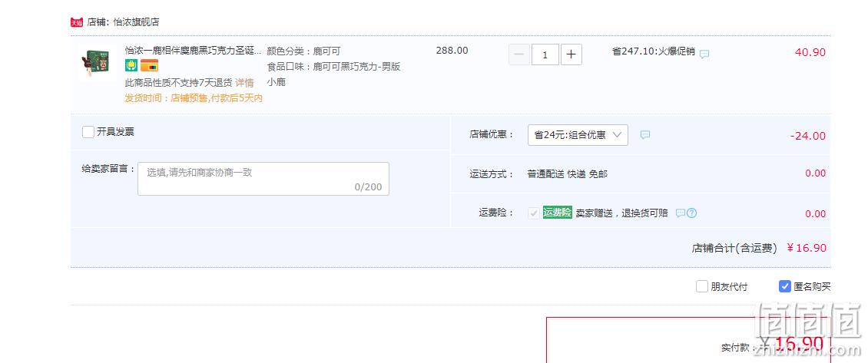
Task: Open the 详情 link about 7-day returns
Action: (x=244, y=82)
